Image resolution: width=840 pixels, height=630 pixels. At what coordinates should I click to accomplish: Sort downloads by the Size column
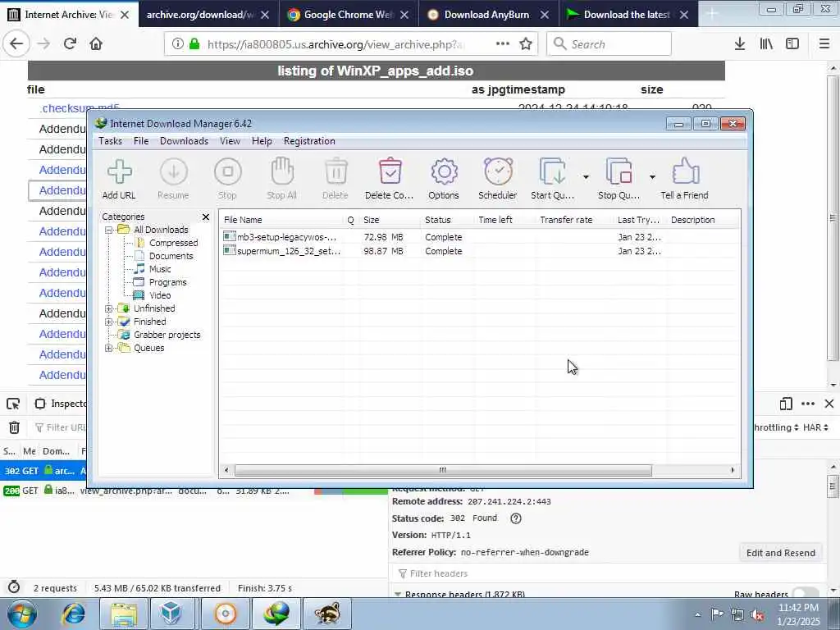point(390,220)
